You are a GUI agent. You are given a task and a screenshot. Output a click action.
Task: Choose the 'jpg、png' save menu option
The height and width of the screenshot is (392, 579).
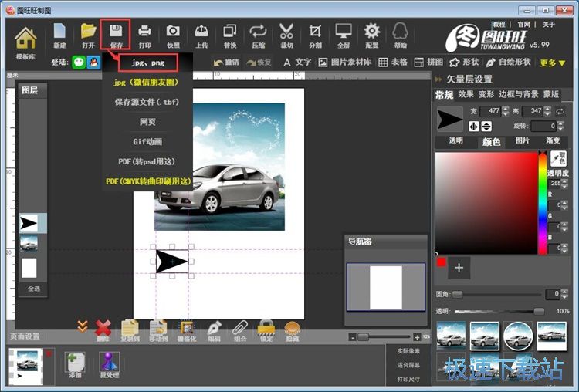[x=145, y=63]
